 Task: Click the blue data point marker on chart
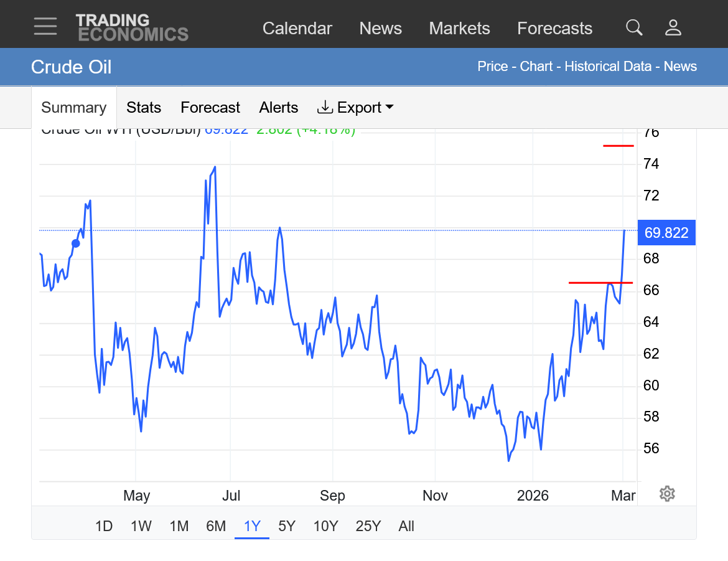click(76, 243)
